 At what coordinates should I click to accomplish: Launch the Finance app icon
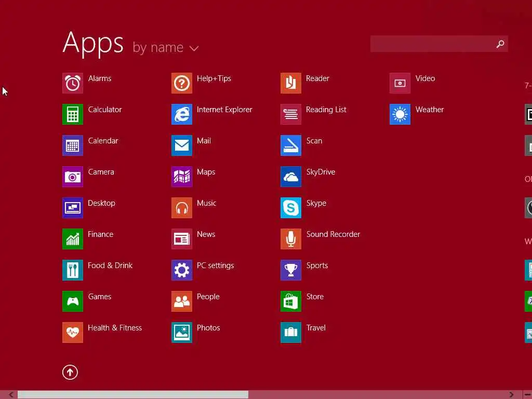(73, 239)
